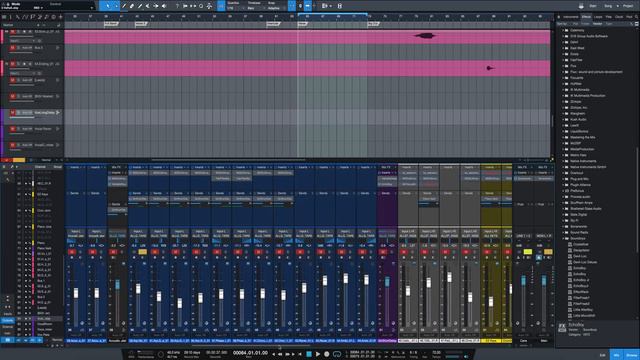640x360 pixels.
Task: Click the first marker flag in the marker lane
Action: 111,24
